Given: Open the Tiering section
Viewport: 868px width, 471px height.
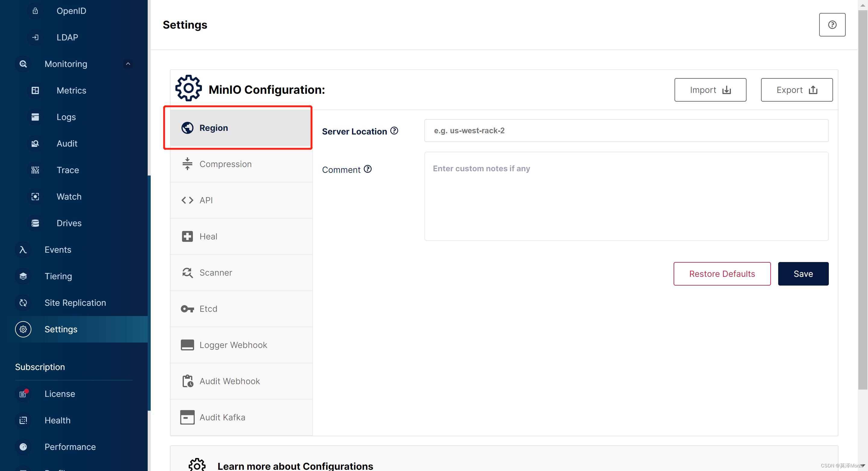Looking at the screenshot, I should click(58, 276).
